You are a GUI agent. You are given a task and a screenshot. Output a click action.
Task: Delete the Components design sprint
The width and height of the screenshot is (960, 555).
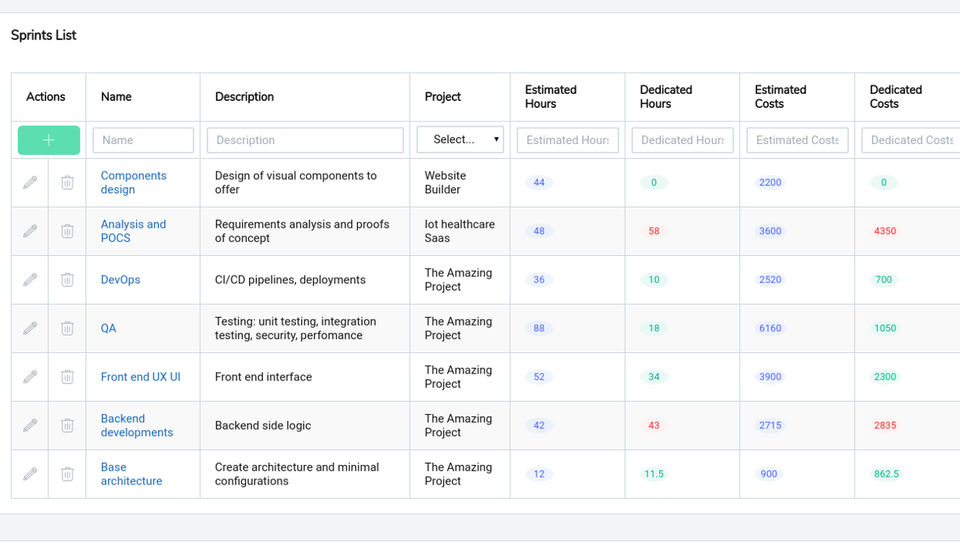(x=67, y=183)
